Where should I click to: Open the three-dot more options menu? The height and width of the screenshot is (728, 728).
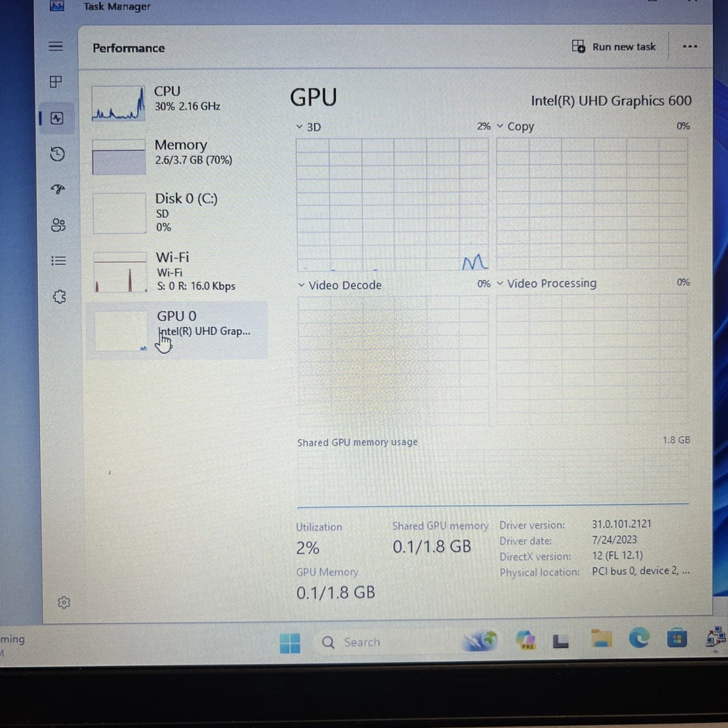[689, 47]
